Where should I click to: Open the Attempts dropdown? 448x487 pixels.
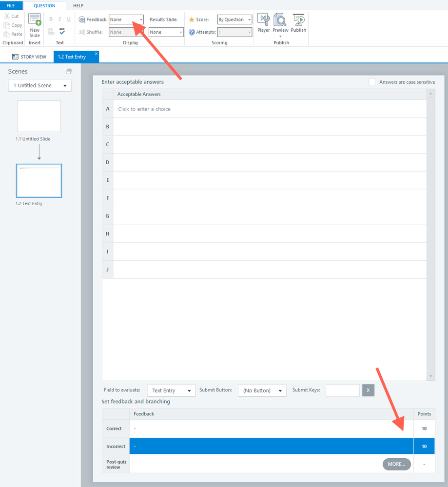pyautogui.click(x=234, y=32)
